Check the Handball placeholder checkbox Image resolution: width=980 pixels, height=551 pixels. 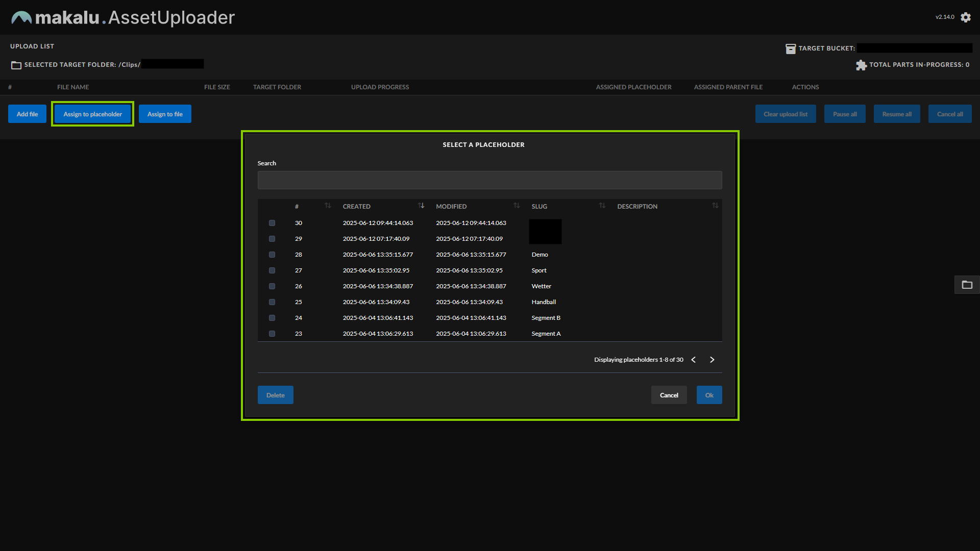coord(272,302)
